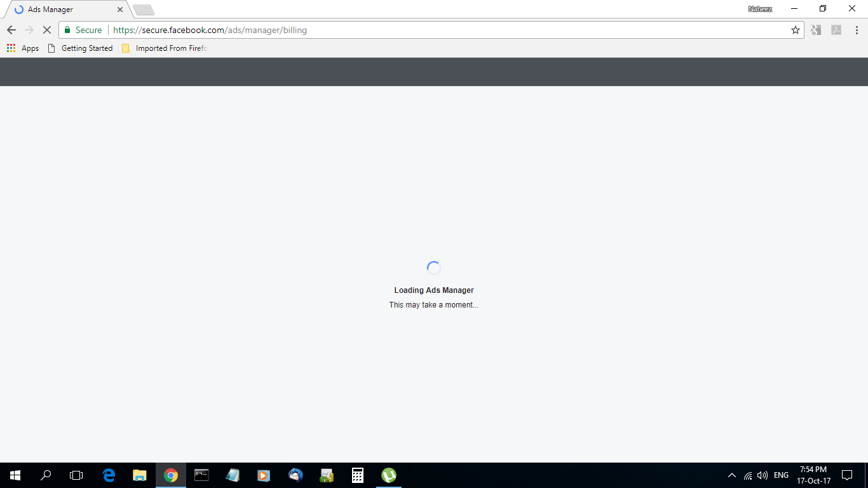The height and width of the screenshot is (488, 868).
Task: Open the Getting Started bookmark
Action: 80,48
